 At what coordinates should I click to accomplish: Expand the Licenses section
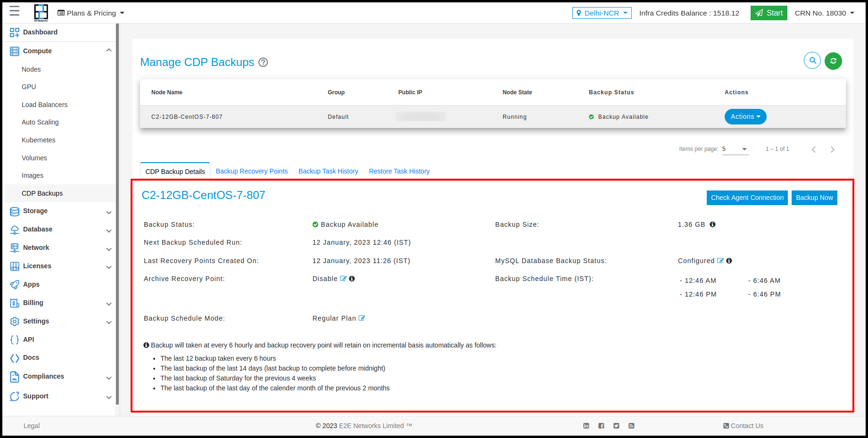(109, 267)
